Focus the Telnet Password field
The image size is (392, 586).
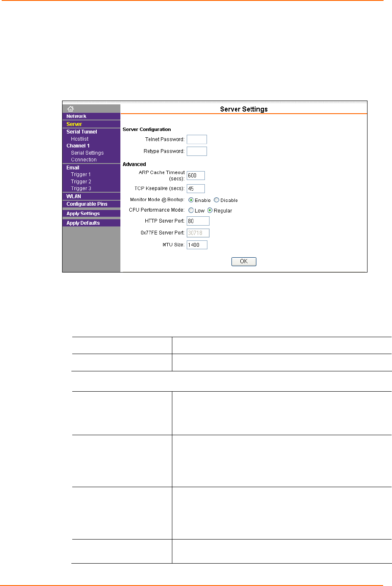tap(197, 139)
